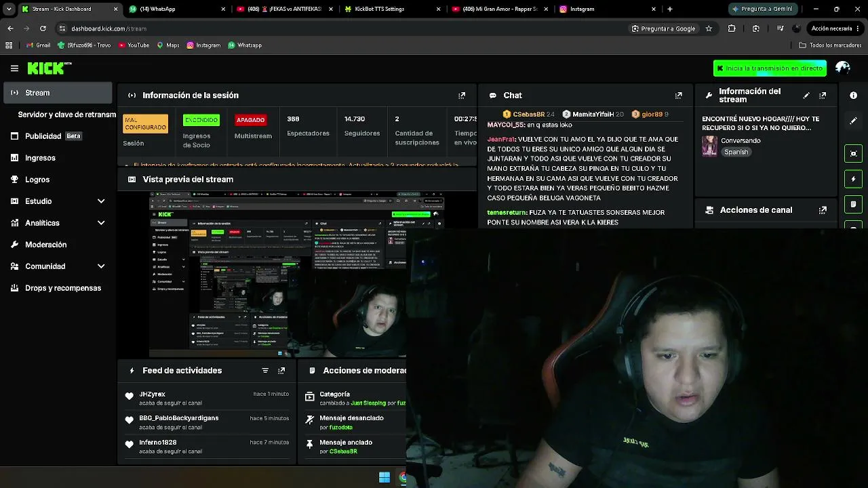Click the stream preview video thumbnail
Viewport: 868px width, 488px height.
click(x=278, y=274)
